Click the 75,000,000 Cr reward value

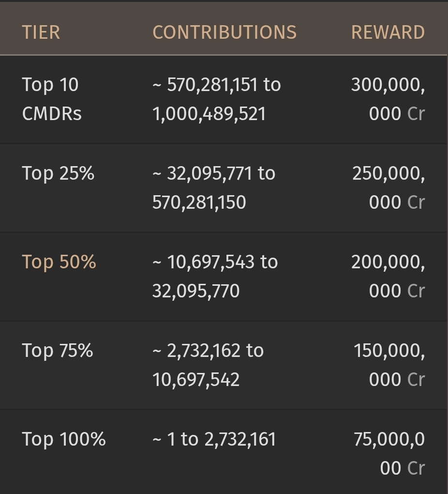point(389,453)
